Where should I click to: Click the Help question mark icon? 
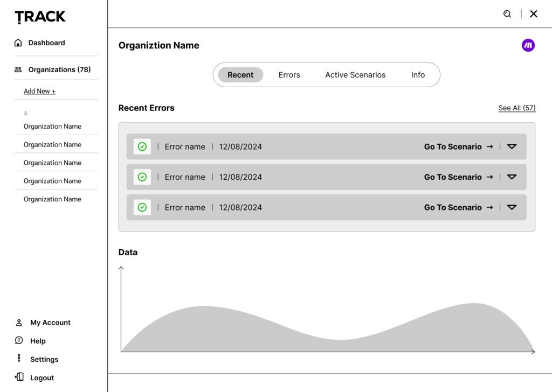(19, 341)
